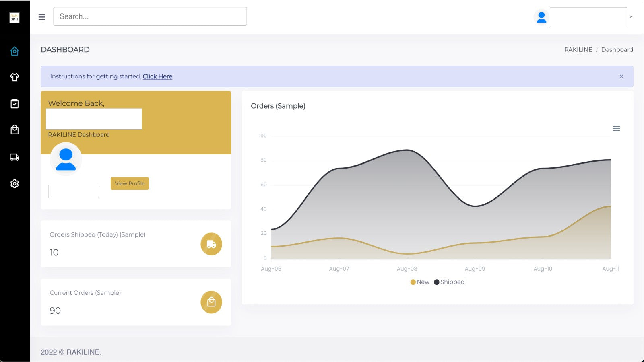This screenshot has height=362, width=644.
Task: Click the RAKILINE breadcrumb link
Action: click(578, 50)
